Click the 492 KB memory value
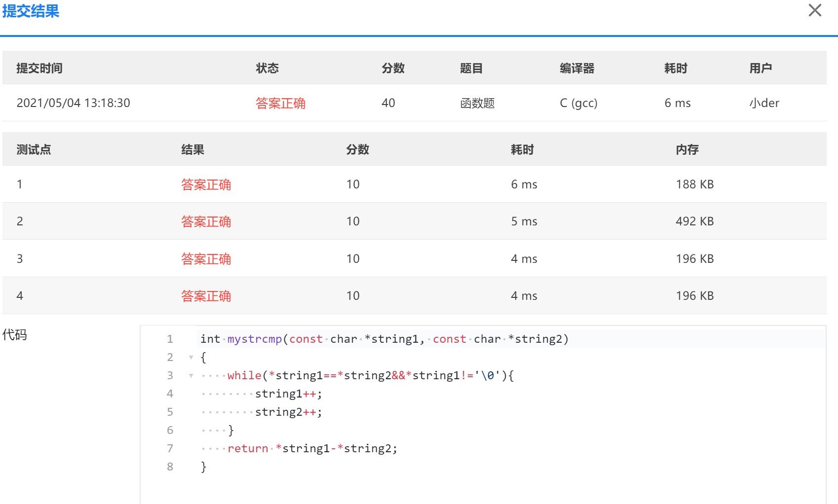The image size is (838, 504). pyautogui.click(x=694, y=221)
